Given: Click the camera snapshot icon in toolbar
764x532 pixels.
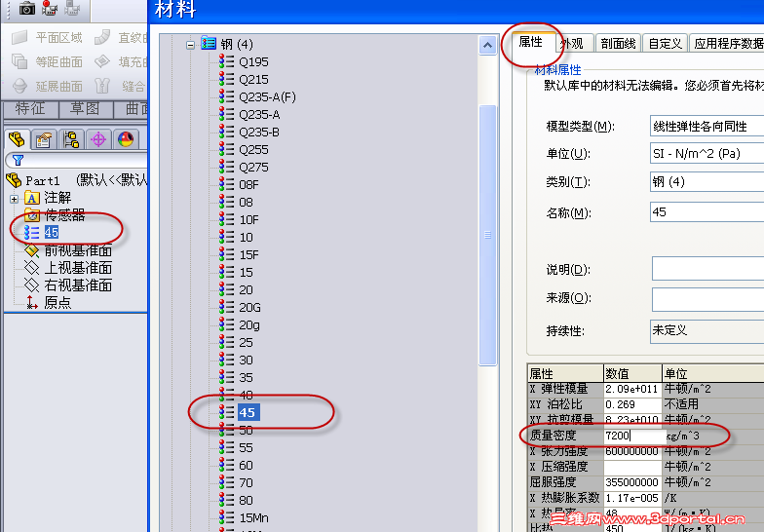Looking at the screenshot, I should click(27, 8).
